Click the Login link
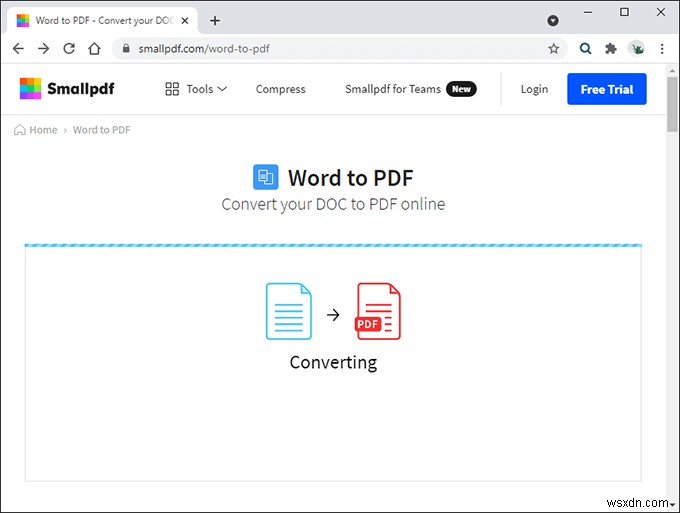This screenshot has height=513, width=680. coord(534,89)
